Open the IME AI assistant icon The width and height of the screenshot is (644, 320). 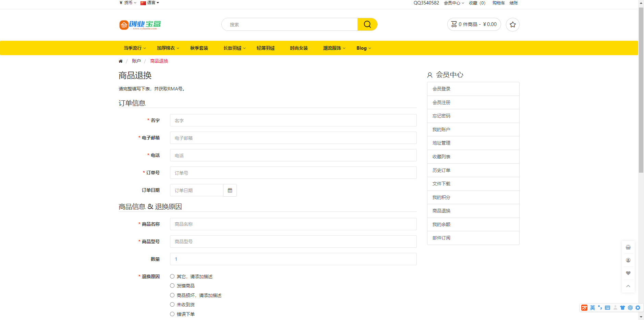[630, 308]
